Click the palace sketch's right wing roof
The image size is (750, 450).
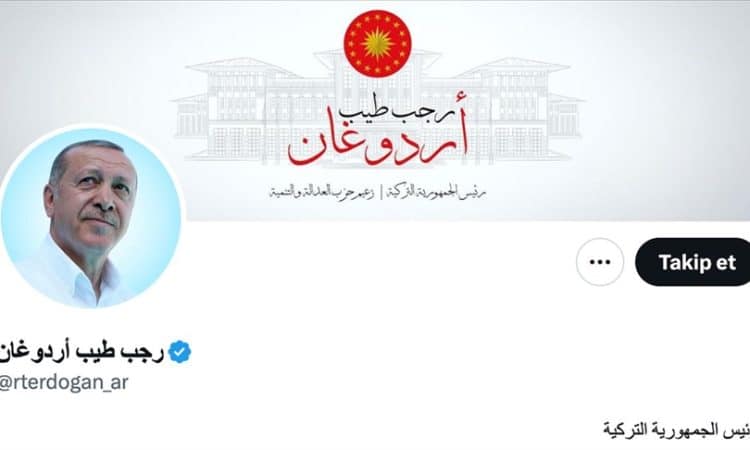[513, 67]
